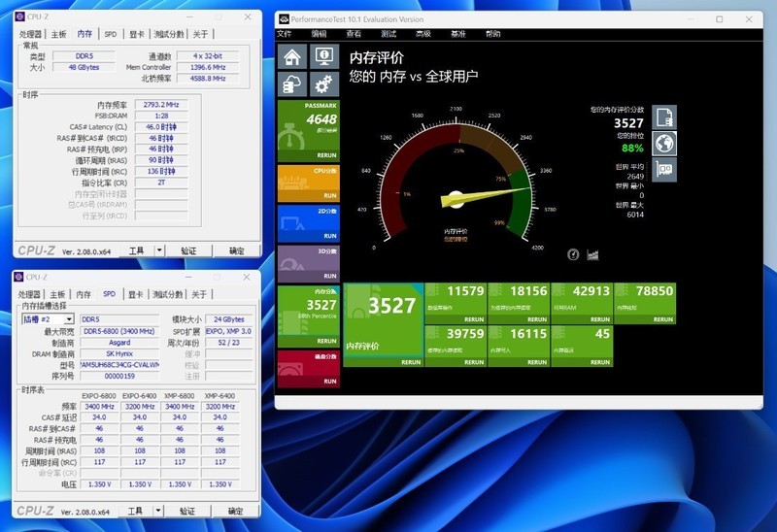The width and height of the screenshot is (777, 532).
Task: Open the 编辑 menu in PerformanceTest
Action: tap(319, 34)
